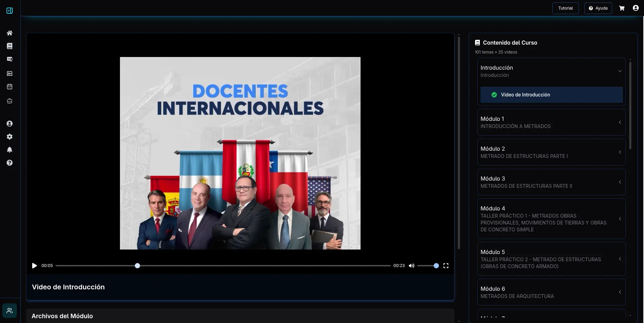The image size is (644, 323).
Task: Click the green completed check on Video de Introducción
Action: tap(494, 95)
